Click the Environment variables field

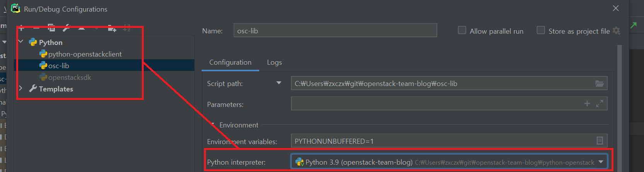449,141
